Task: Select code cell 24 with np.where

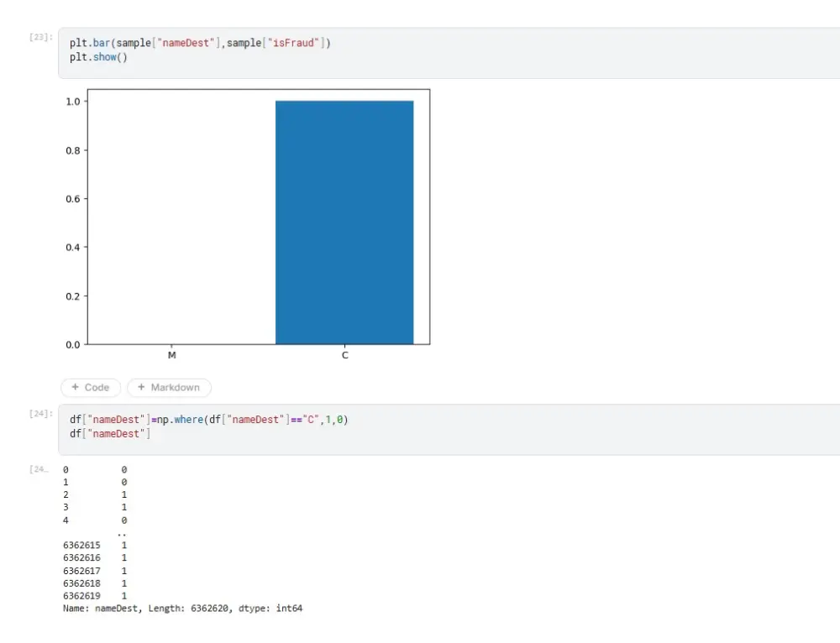Action: coord(449,430)
